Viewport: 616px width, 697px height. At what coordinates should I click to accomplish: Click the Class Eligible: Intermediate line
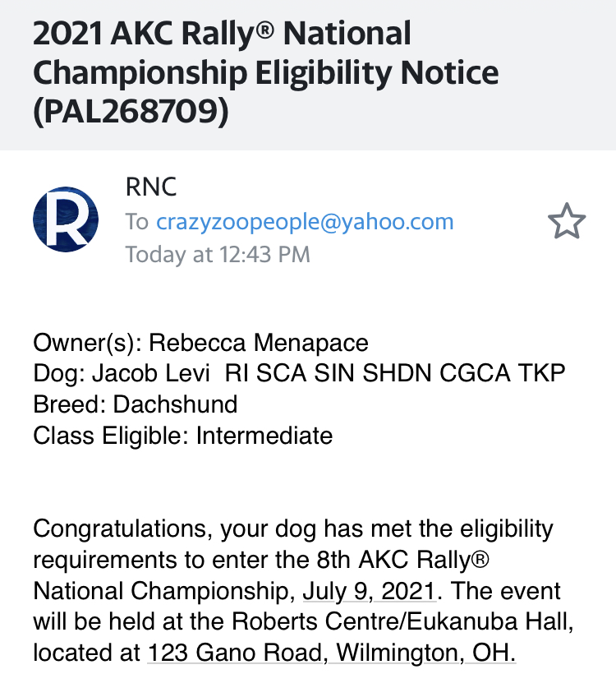(182, 436)
